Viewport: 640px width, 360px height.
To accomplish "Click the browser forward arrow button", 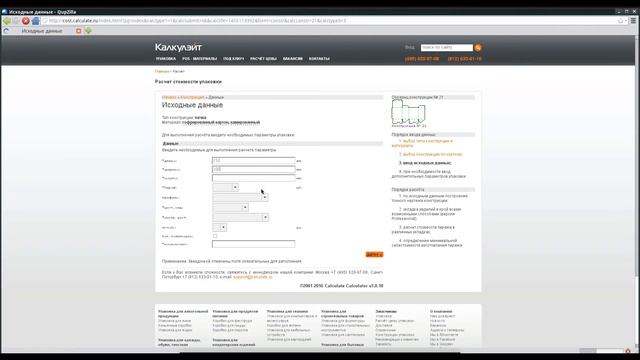I will [x=16, y=21].
